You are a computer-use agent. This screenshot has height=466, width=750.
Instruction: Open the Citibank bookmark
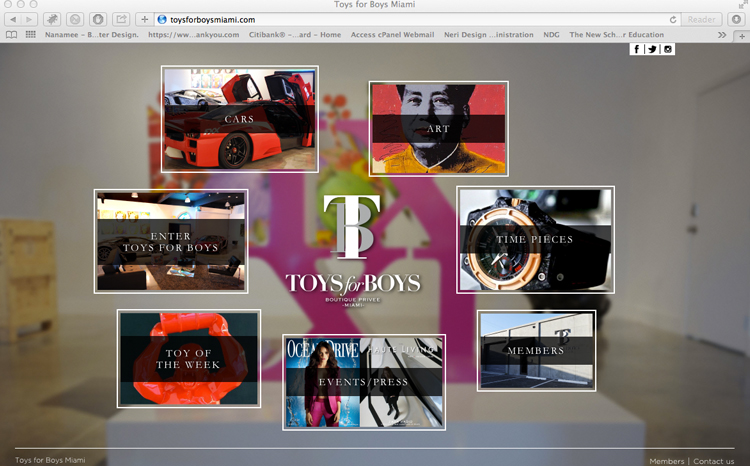[x=295, y=34]
